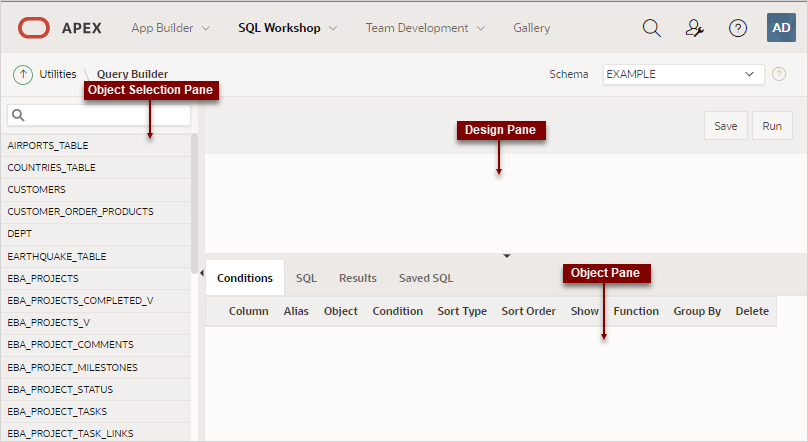808x442 pixels.
Task: Collapse design pane using down arrow splitter
Action: tap(507, 256)
